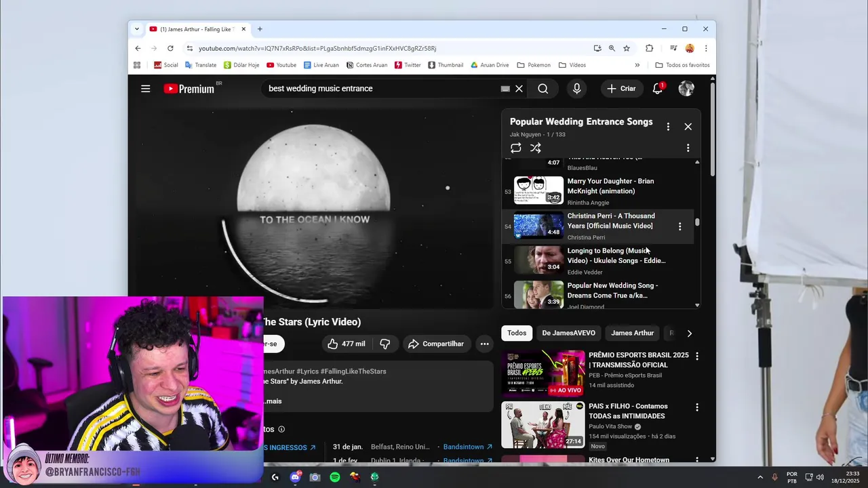Clear the search box with the X icon
This screenshot has height=488, width=868.
click(x=519, y=89)
